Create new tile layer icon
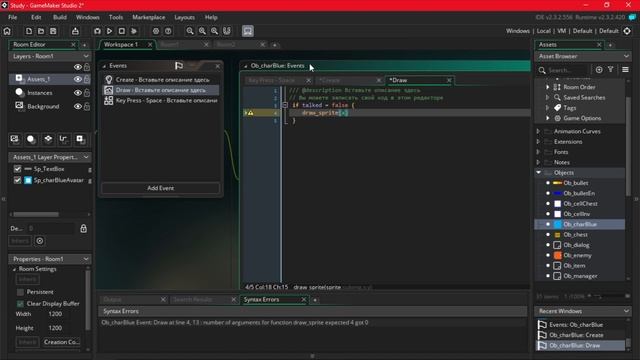The height and width of the screenshot is (360, 640). [x=48, y=139]
